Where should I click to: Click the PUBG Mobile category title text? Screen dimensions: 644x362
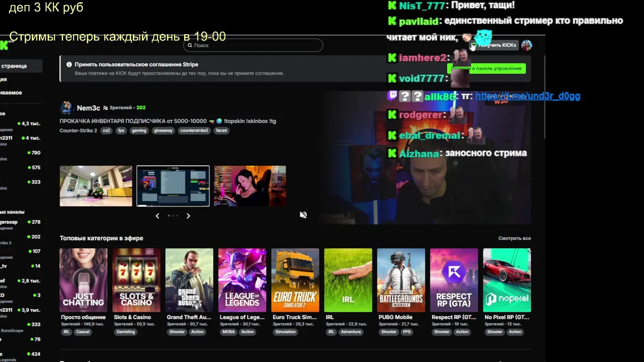pyautogui.click(x=395, y=317)
